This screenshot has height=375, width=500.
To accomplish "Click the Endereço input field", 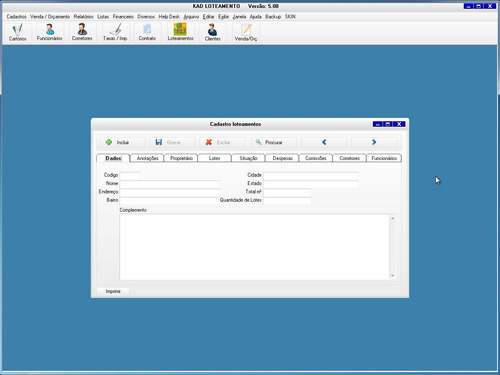I will [170, 192].
